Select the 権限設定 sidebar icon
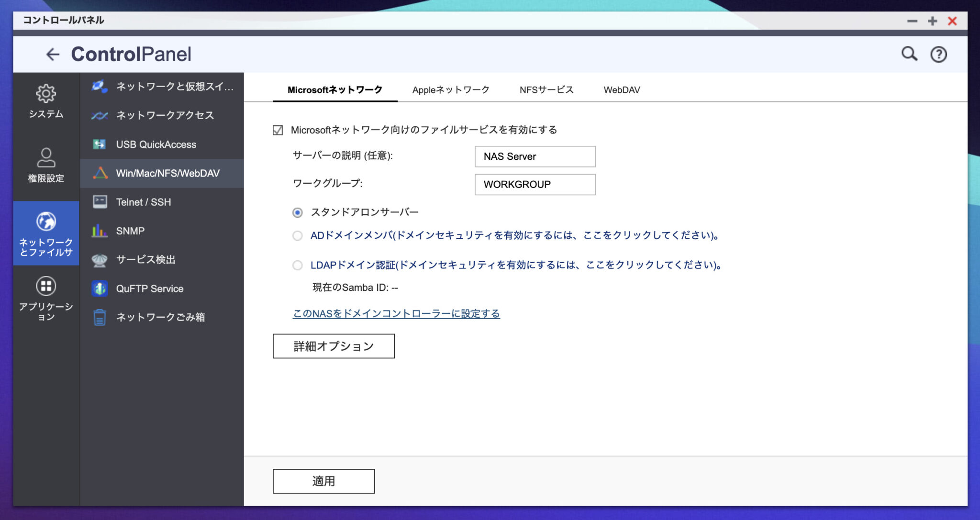 tap(46, 163)
